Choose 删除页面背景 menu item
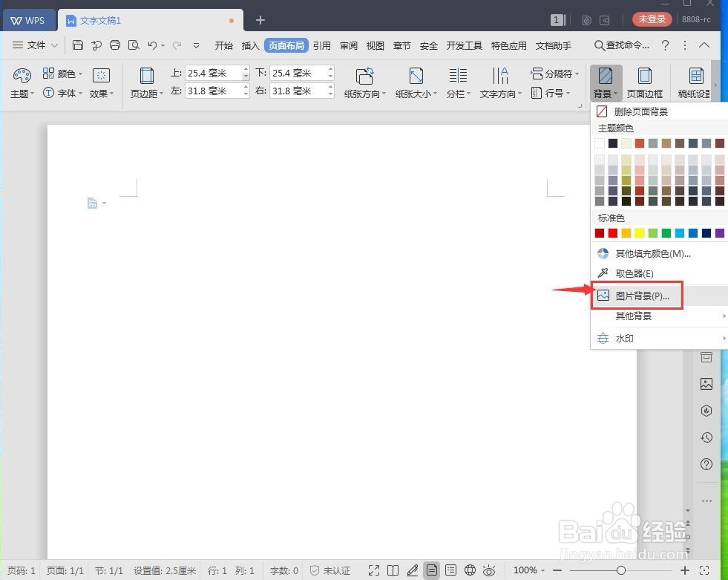 point(659,111)
